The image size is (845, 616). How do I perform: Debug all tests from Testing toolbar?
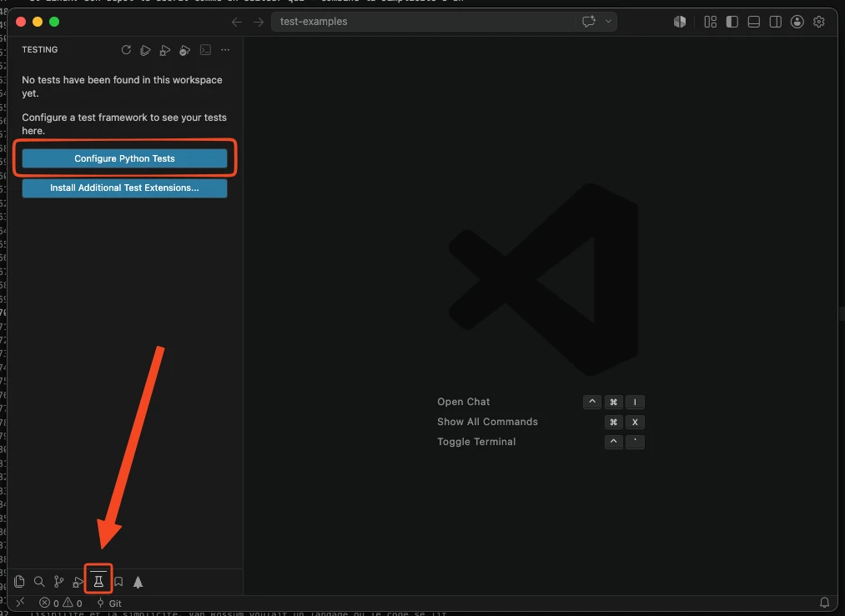click(x=165, y=50)
